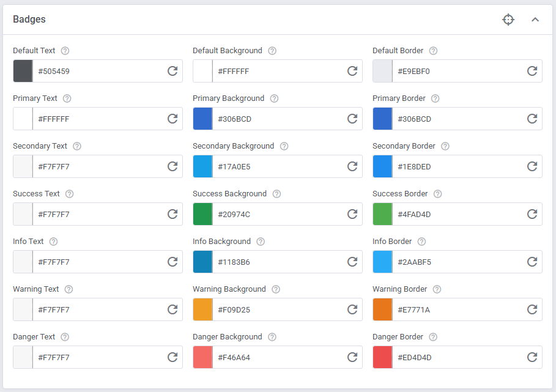Image resolution: width=556 pixels, height=392 pixels.
Task: Open help for Danger Background
Action: coord(272,337)
